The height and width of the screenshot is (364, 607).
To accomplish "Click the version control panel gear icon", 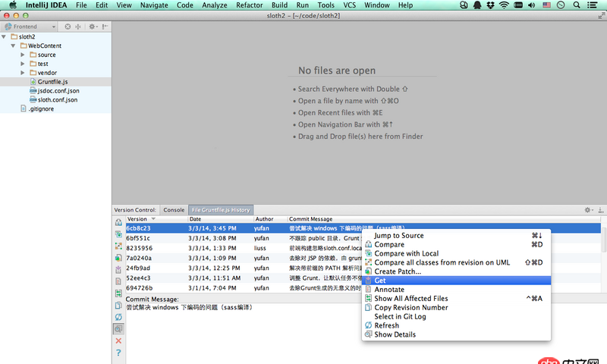I will tap(587, 209).
